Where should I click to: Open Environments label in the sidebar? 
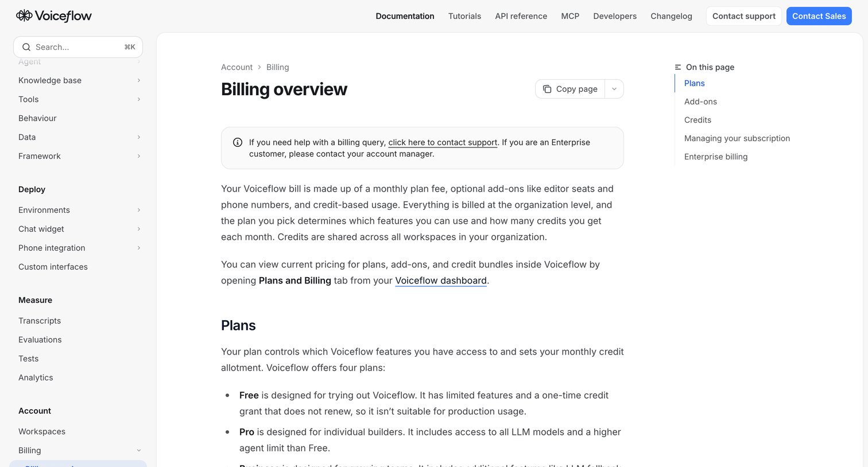tap(44, 210)
